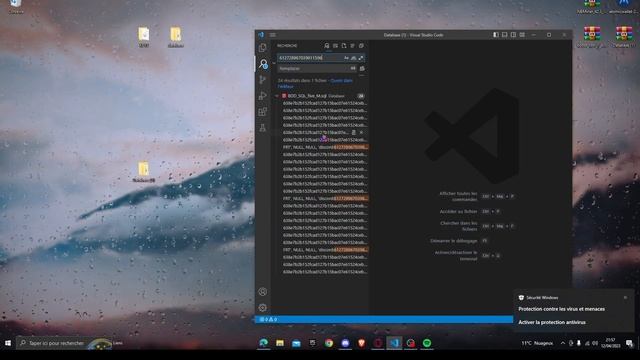Open the Accounts menu in activity bar
The height and width of the screenshot is (360, 640).
pos(263,291)
